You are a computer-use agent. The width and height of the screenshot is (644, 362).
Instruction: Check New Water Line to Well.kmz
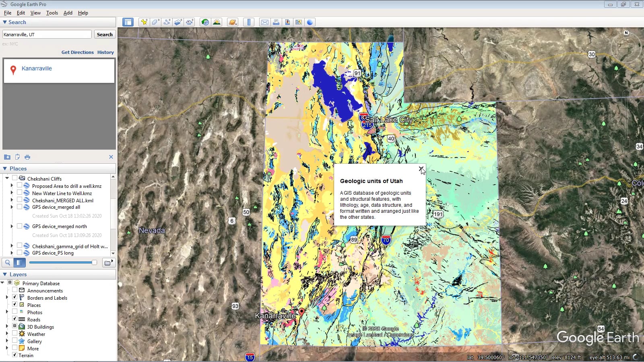(x=19, y=193)
